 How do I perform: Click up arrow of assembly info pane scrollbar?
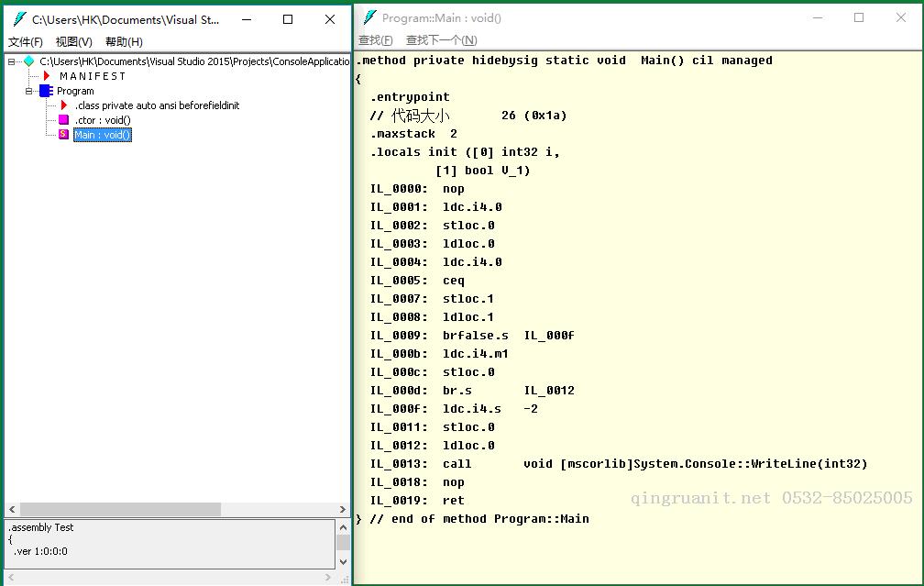point(343,527)
